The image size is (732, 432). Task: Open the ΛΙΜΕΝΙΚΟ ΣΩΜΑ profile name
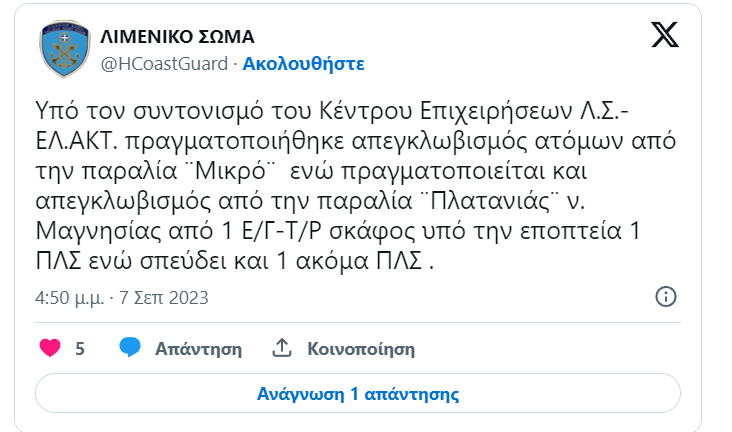pyautogui.click(x=177, y=36)
